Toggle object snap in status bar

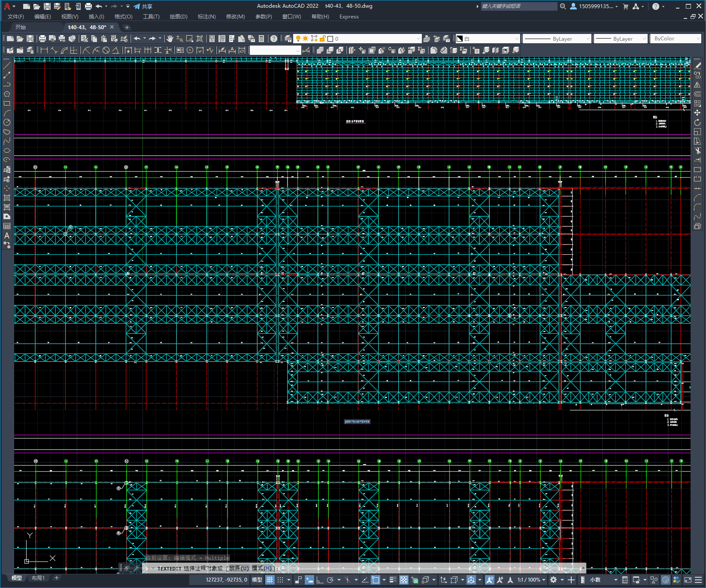tap(376, 580)
